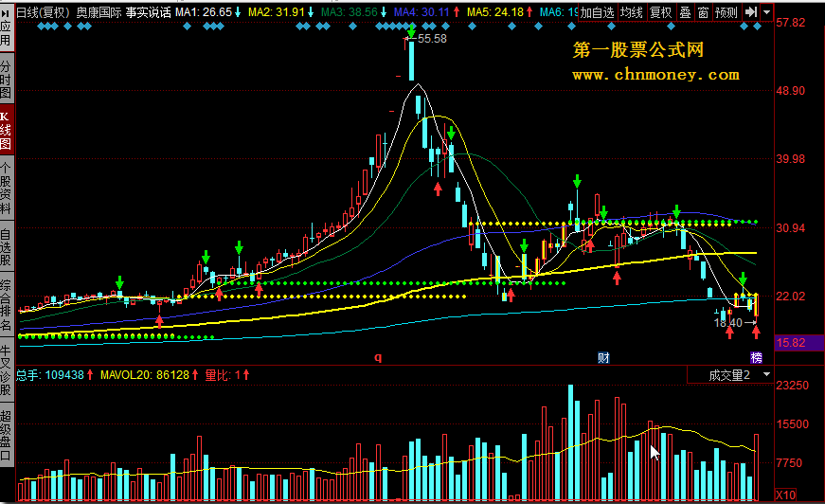Screen dimensions: 825x504
Task: Open the 个股资料 tab
Action: click(x=7, y=189)
